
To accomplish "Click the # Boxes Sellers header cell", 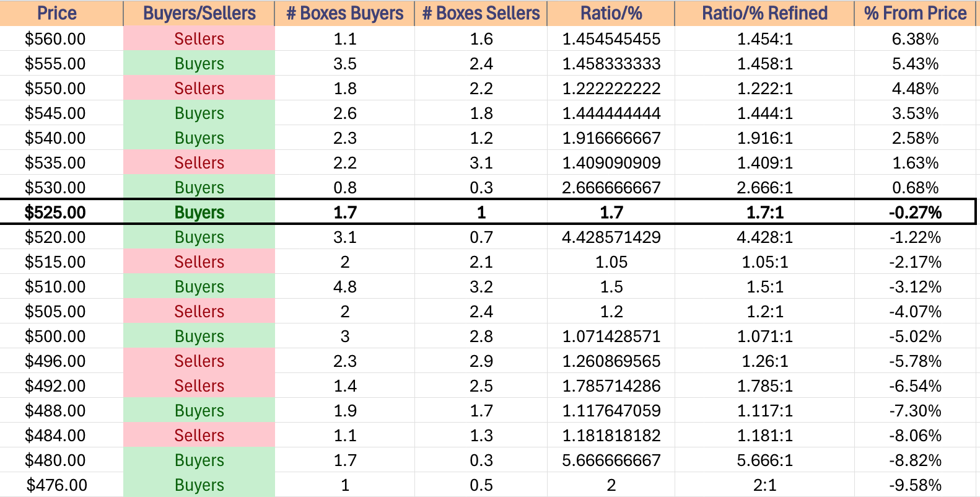I will tap(481, 13).
